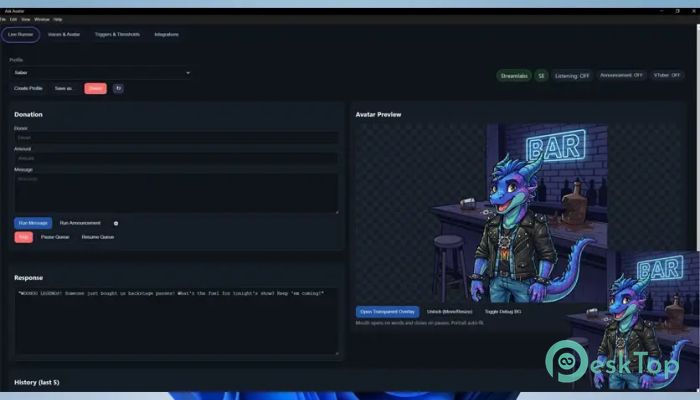Open the Live Runner tab
The height and width of the screenshot is (400, 700).
21,34
